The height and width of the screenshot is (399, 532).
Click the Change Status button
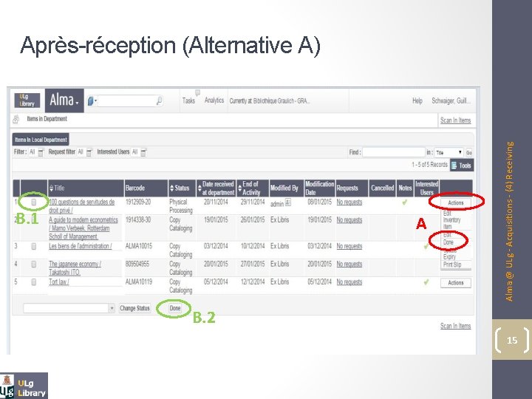(134, 308)
